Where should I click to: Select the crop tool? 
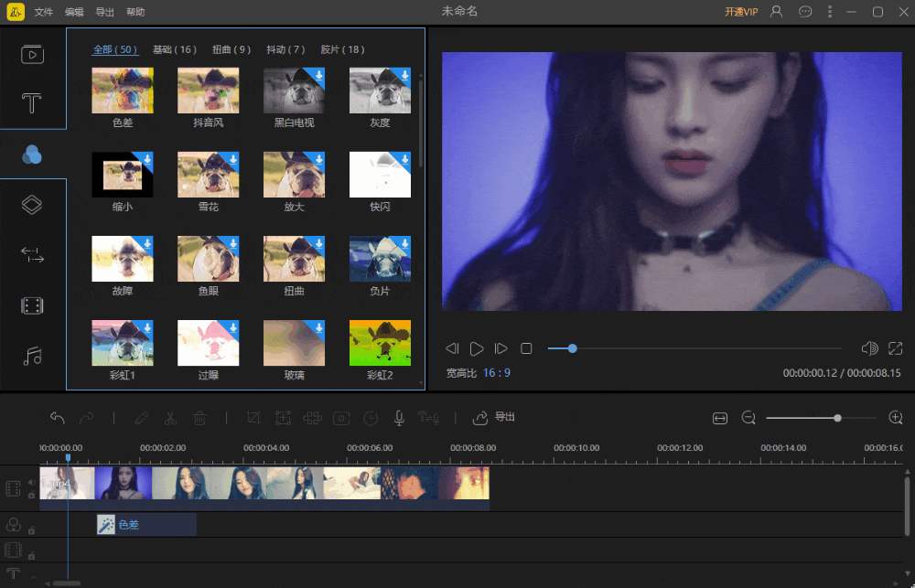point(253,418)
